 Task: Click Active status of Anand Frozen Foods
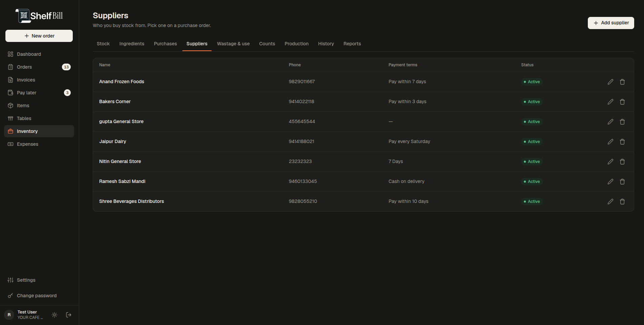[532, 82]
